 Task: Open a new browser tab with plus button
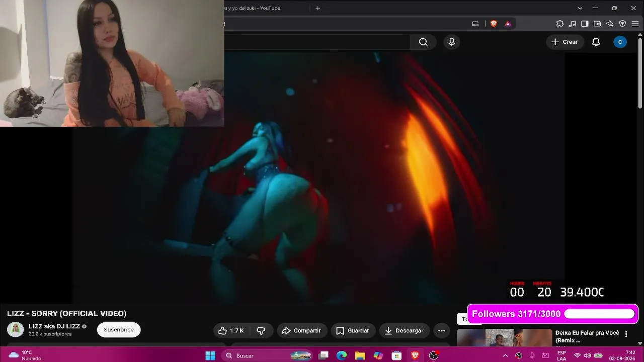click(x=317, y=8)
